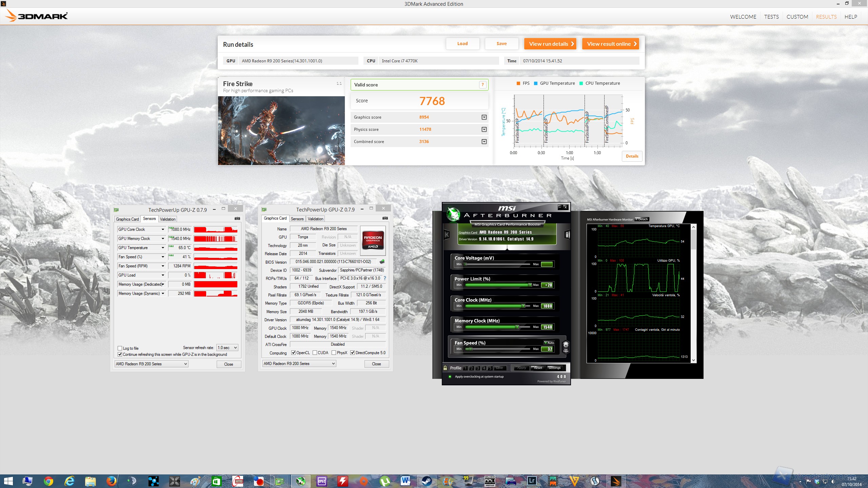Screen dimensions: 868x488
Task: Click the profile lock padlock icon
Action: [x=445, y=368]
